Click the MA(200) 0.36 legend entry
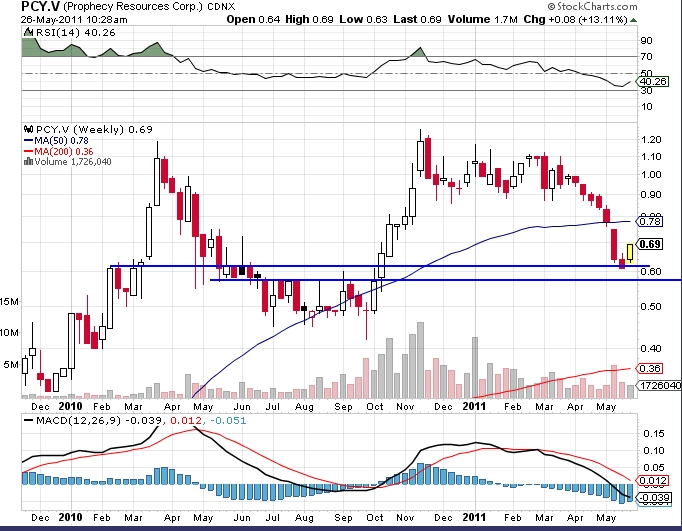Viewport: 682px width, 531px height. point(60,151)
